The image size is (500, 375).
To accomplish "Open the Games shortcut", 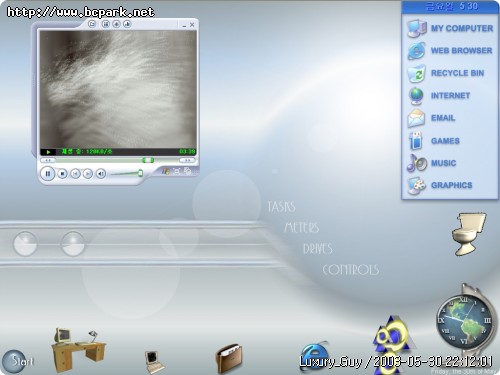I will pos(434,141).
